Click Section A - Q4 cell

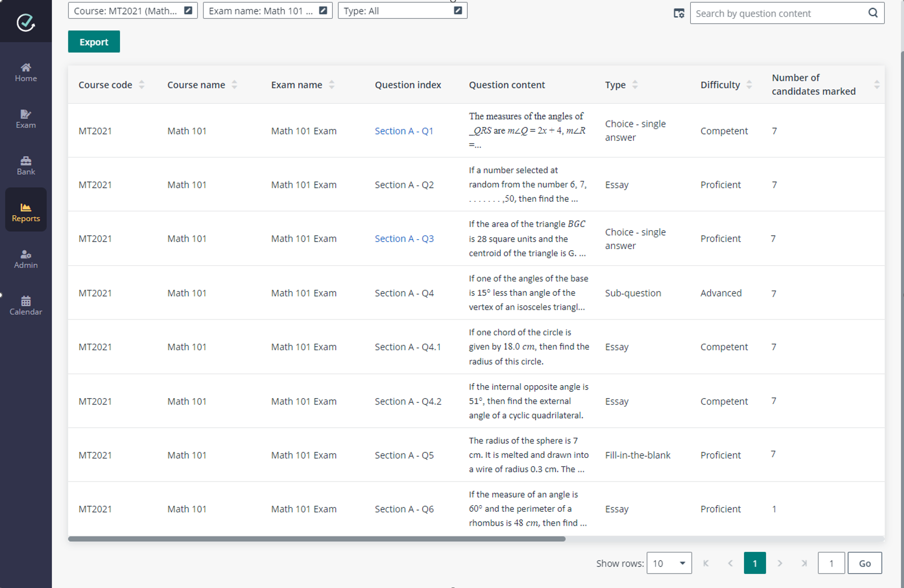(x=404, y=293)
